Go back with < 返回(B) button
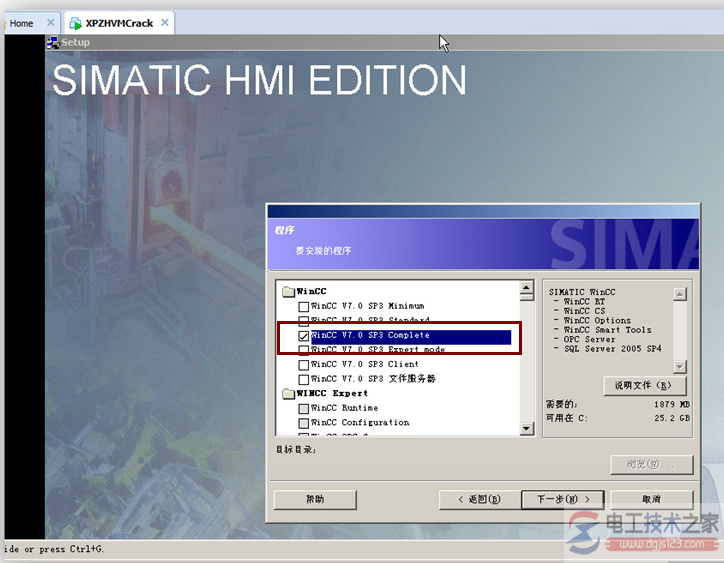The height and width of the screenshot is (563, 724). [x=480, y=499]
